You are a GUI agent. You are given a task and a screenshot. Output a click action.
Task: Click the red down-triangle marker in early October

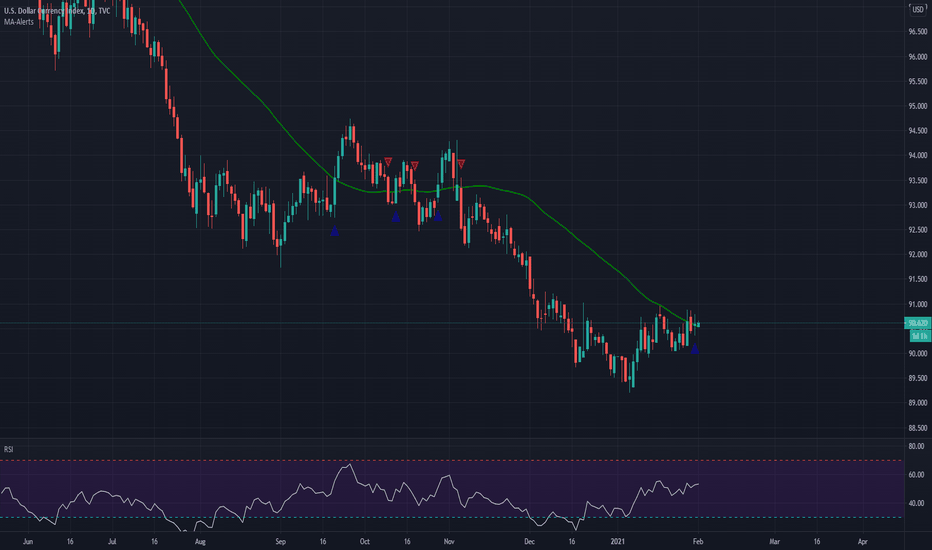coord(388,162)
